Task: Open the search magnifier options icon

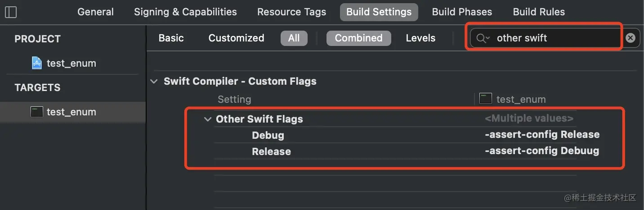Action: [483, 38]
